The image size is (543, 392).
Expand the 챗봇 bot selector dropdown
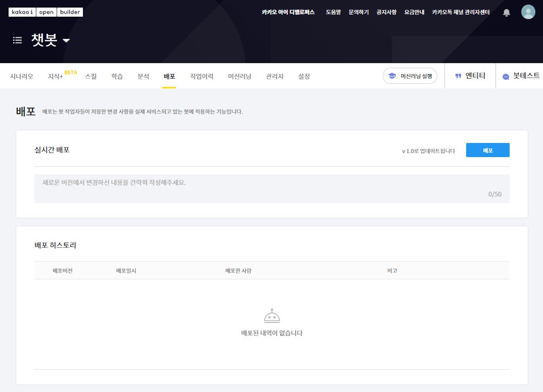(66, 41)
